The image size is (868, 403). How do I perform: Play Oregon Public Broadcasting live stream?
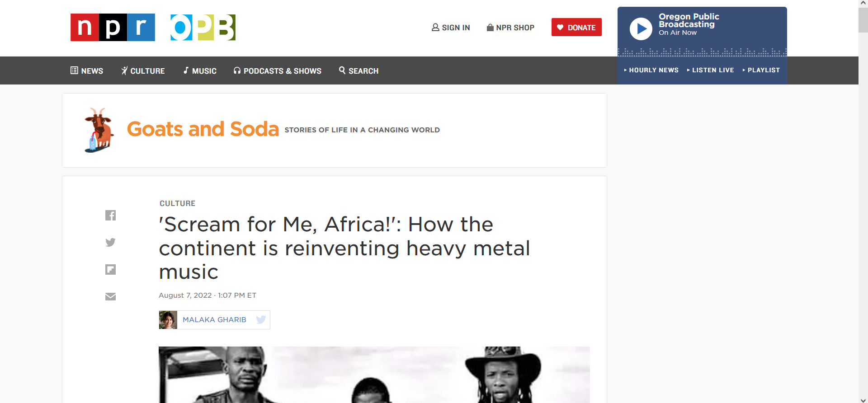point(641,29)
